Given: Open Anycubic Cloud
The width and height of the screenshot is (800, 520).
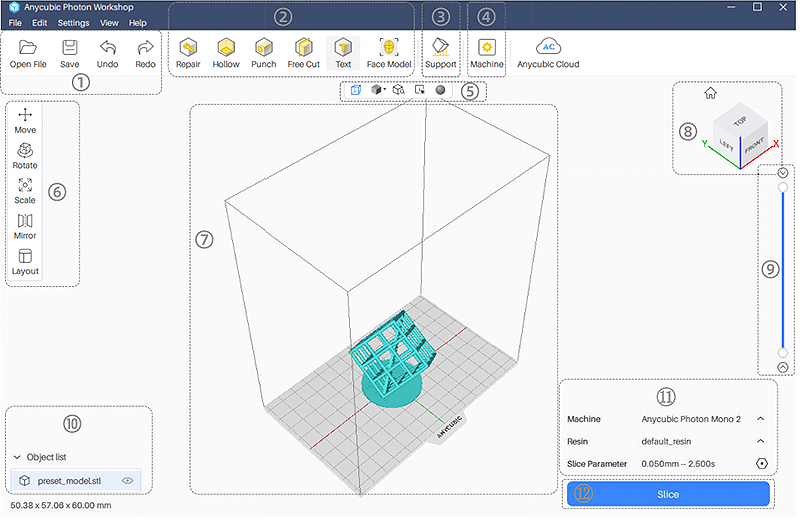Looking at the screenshot, I should [548, 54].
